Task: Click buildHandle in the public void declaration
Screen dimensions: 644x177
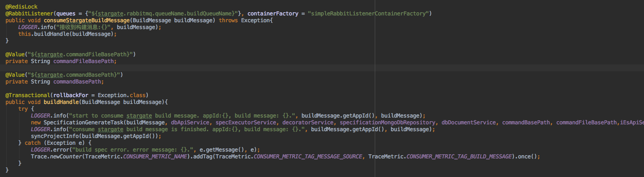Action: point(61,102)
